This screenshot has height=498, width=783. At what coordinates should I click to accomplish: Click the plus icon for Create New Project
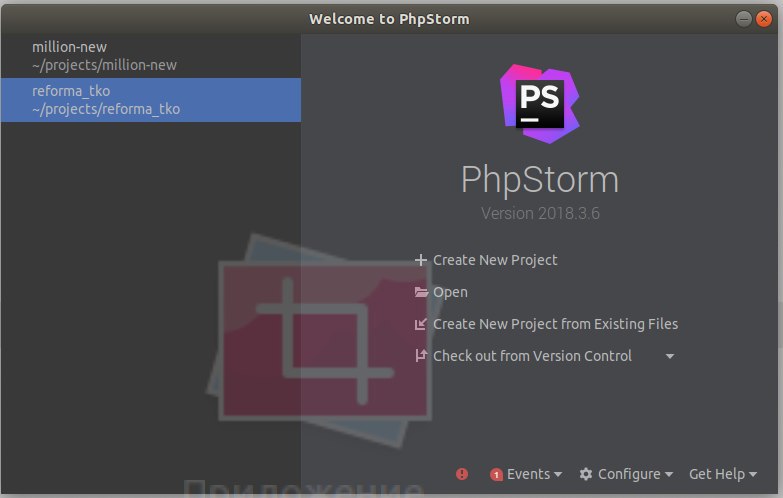[421, 260]
